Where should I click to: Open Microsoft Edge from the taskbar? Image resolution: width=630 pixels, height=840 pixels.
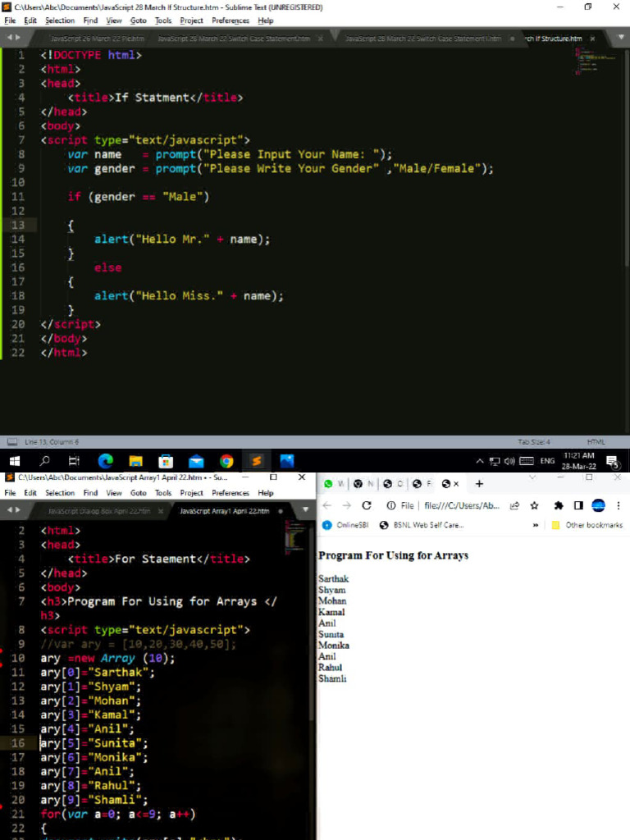coord(106,461)
